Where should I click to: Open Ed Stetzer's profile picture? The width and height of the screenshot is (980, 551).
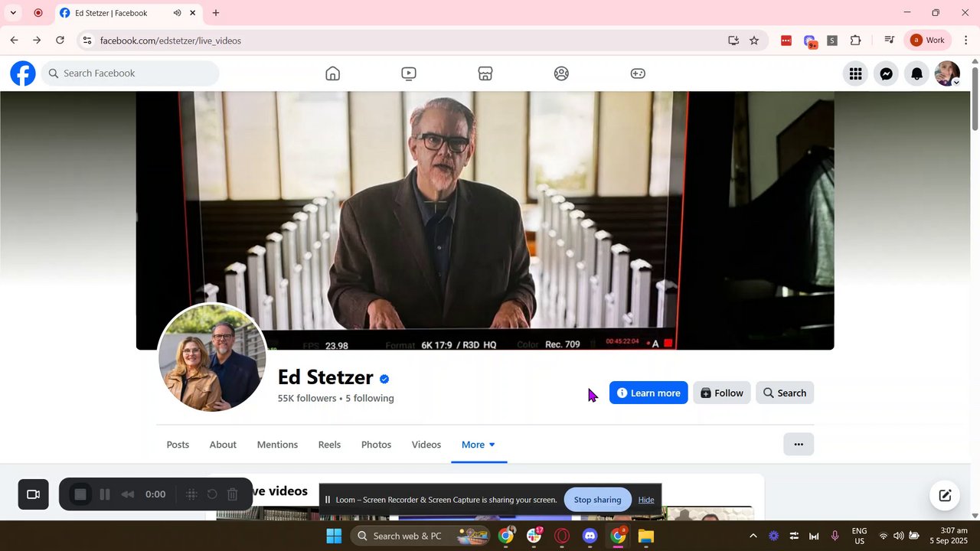pyautogui.click(x=212, y=358)
